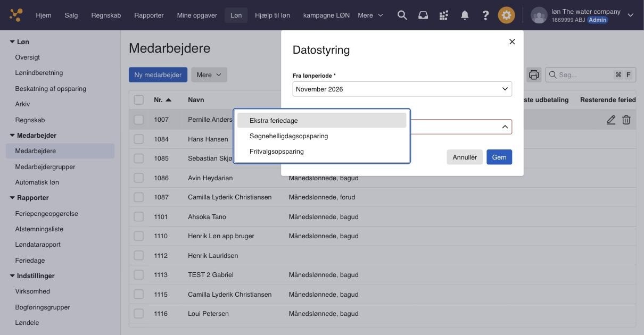
Task: Check the box for employee 1086
Action: pyautogui.click(x=139, y=178)
